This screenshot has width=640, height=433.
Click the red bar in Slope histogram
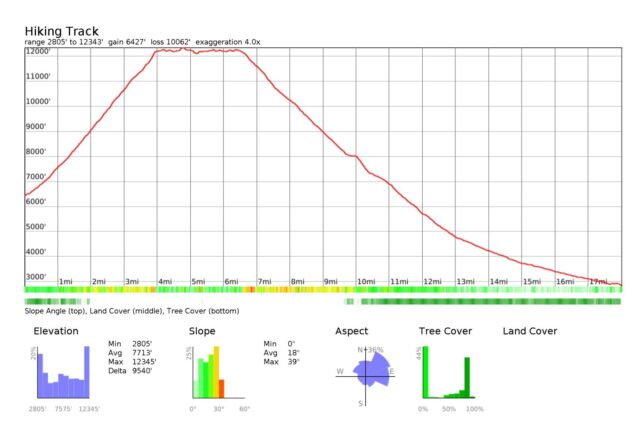222,389
